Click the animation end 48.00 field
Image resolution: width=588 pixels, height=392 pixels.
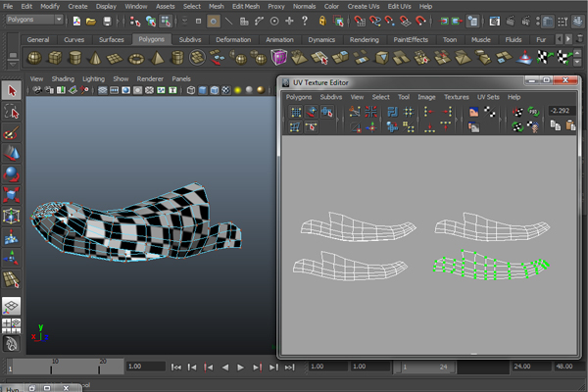coord(569,367)
